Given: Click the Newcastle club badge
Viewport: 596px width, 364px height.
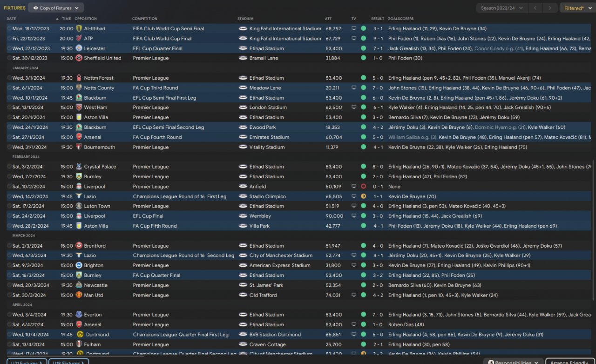Looking at the screenshot, I should click(x=79, y=285).
